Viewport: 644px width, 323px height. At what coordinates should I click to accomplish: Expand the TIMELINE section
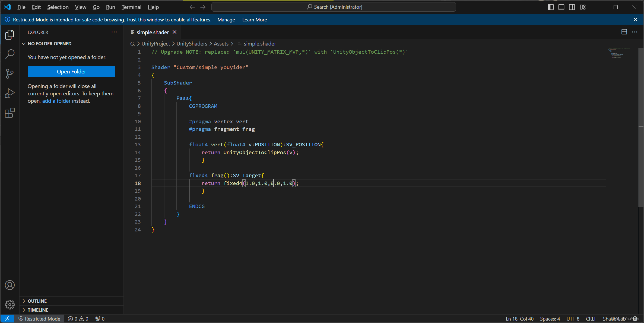point(38,310)
